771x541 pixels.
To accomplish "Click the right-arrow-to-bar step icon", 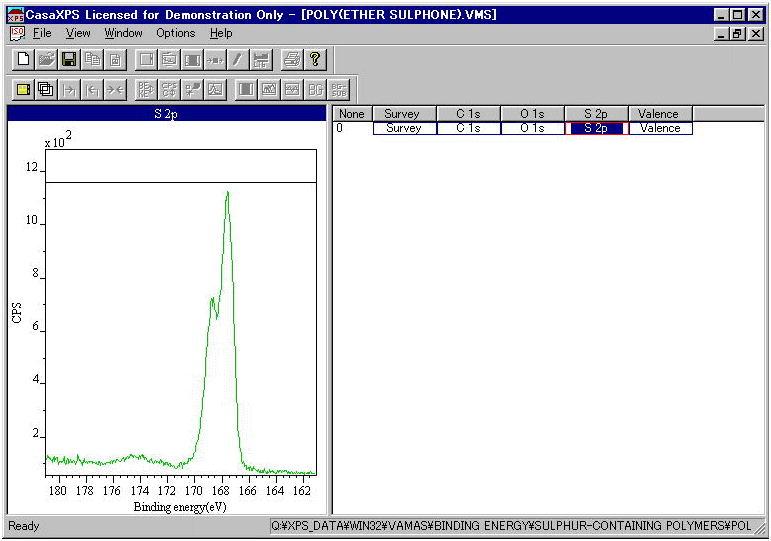I will (69, 90).
